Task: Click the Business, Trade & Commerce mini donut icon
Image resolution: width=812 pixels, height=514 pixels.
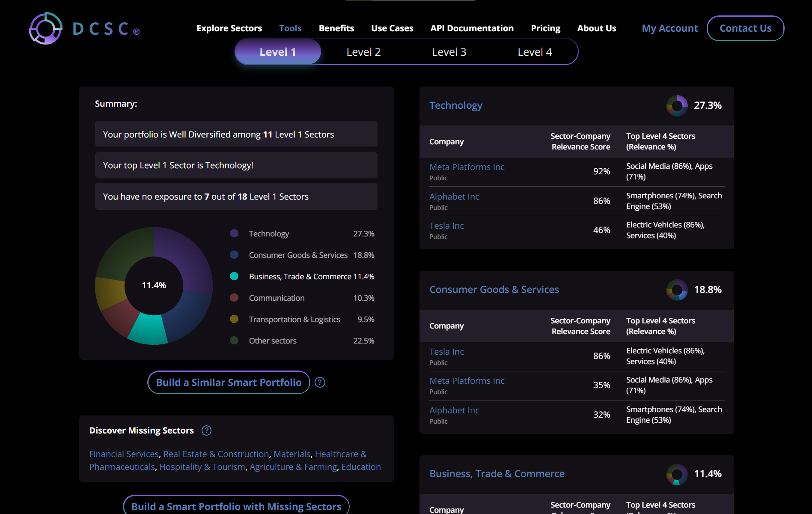Action: [x=677, y=474]
